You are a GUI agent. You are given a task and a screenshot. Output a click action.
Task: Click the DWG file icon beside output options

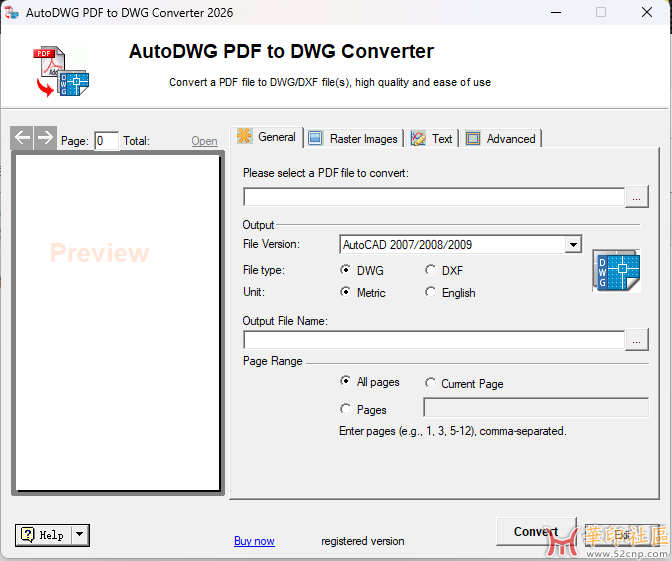[x=616, y=271]
